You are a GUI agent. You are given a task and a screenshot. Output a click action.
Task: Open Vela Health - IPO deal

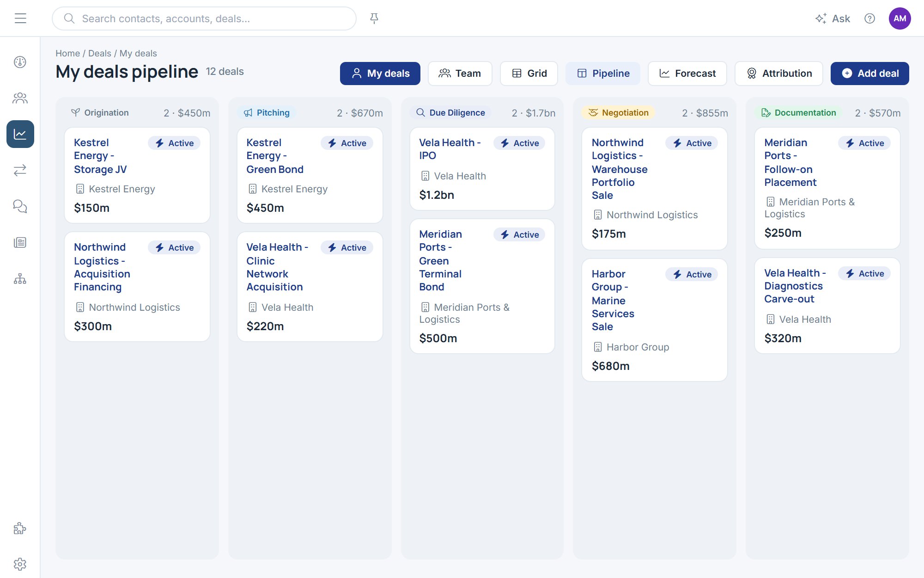click(x=450, y=149)
